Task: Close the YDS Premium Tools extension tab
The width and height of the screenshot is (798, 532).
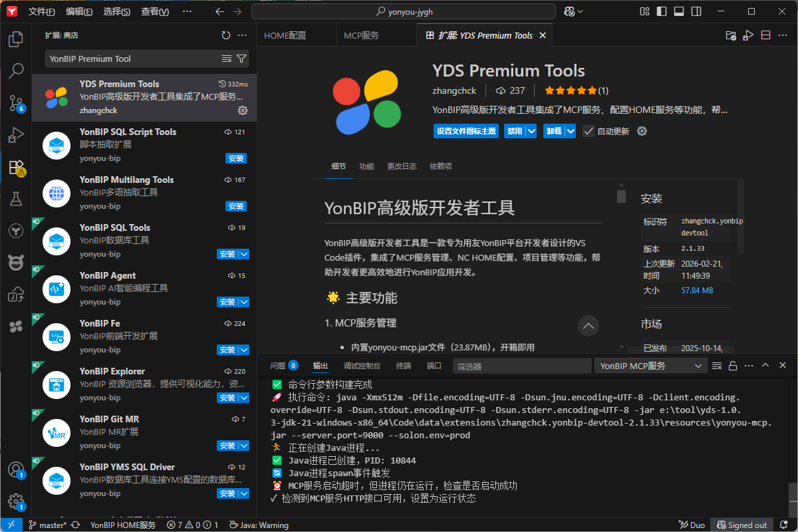Action: [543, 35]
